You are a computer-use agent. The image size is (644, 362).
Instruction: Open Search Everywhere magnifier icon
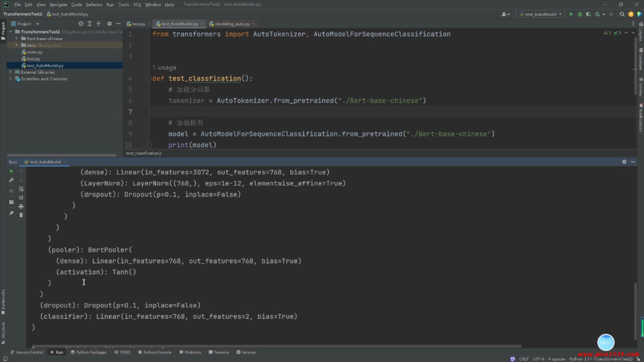click(x=622, y=14)
